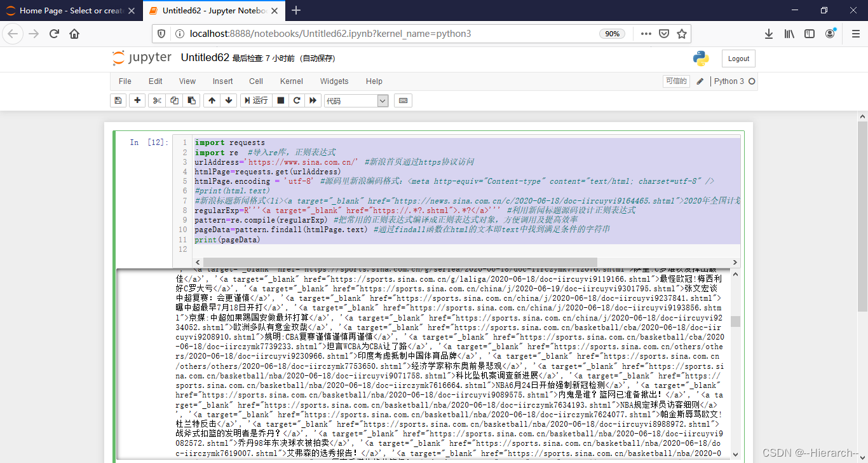Click code line 'import requests'
This screenshot has width=868, height=463.
coord(229,142)
